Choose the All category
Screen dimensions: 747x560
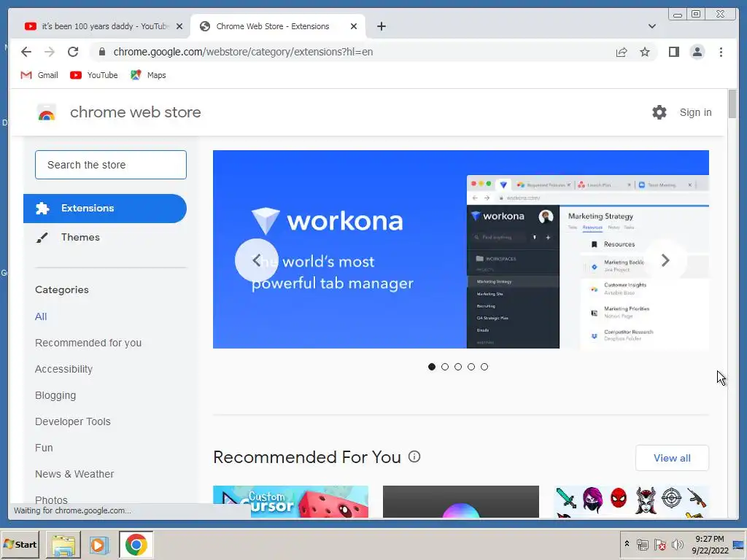41,316
